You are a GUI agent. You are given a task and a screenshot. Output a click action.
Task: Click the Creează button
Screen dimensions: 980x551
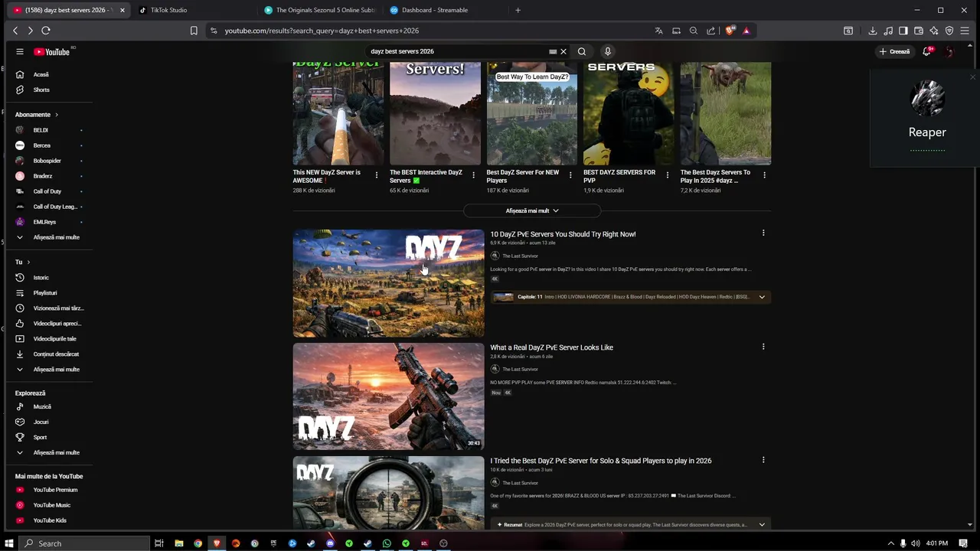tap(894, 51)
